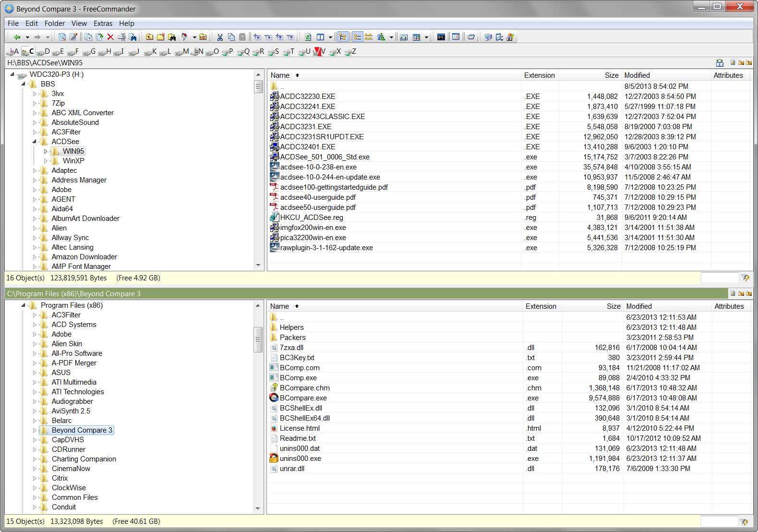Click the network computers icon
The width and height of the screenshot is (758, 532).
pos(488,37)
